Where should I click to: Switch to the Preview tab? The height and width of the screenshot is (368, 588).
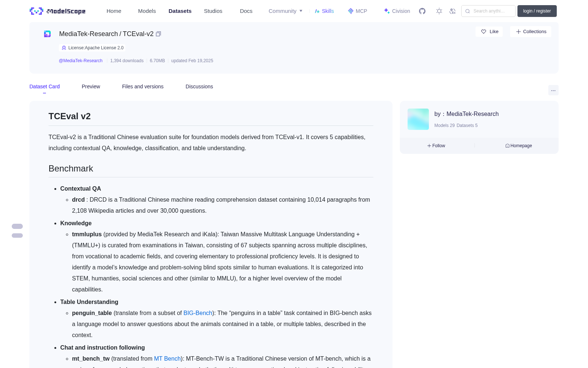click(91, 86)
